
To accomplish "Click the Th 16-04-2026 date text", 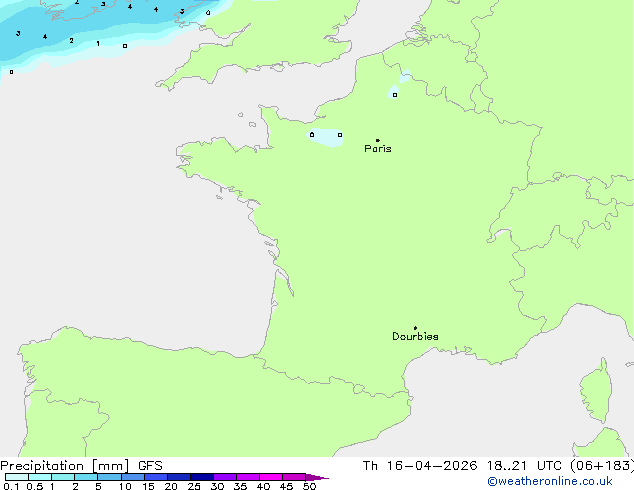I will 420,466.
